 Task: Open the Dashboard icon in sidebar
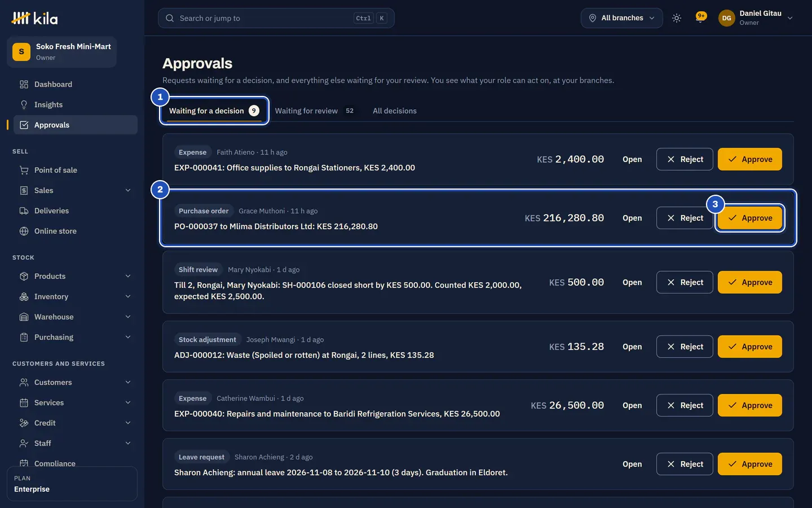(24, 84)
